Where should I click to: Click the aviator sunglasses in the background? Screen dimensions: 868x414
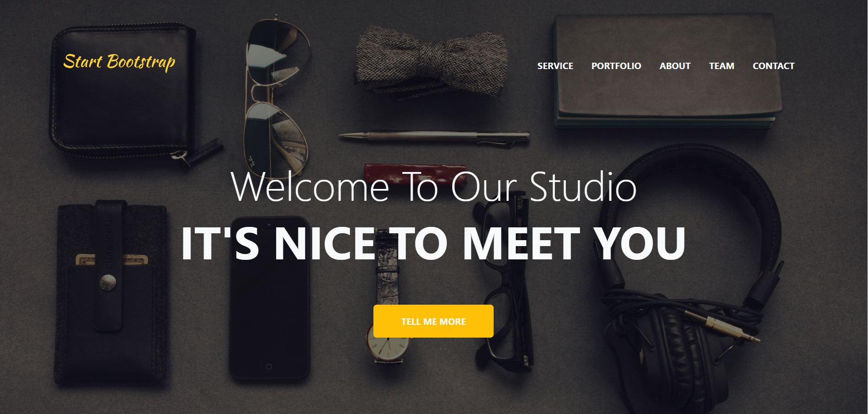pos(276,96)
